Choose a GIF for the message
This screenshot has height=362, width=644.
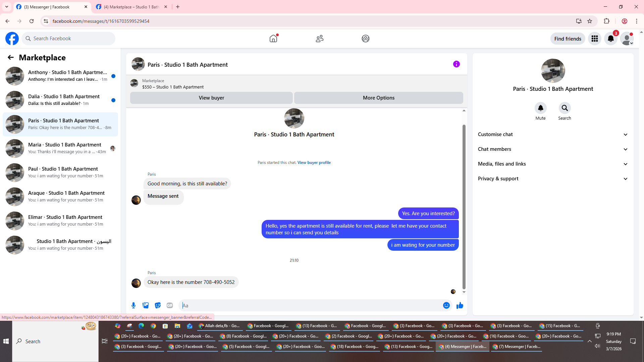coord(170,305)
